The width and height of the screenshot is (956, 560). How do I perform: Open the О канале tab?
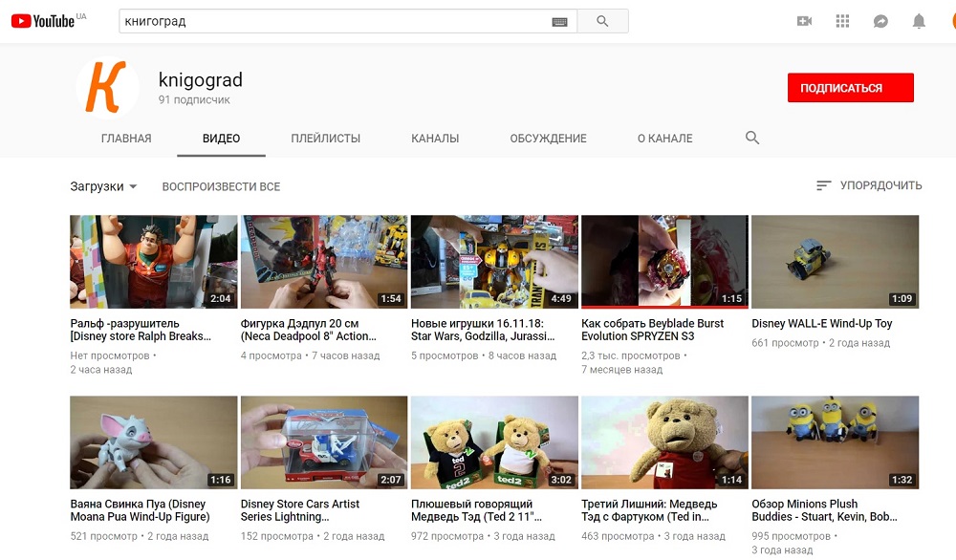coord(664,139)
